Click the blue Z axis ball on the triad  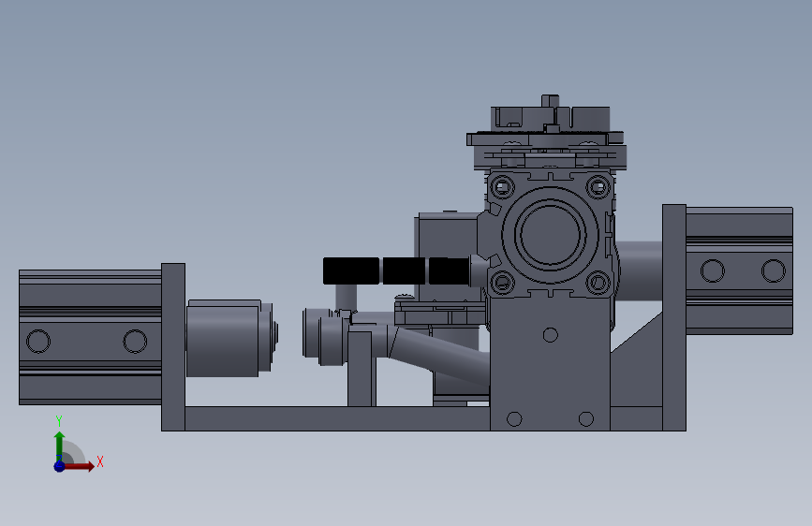click(x=60, y=466)
